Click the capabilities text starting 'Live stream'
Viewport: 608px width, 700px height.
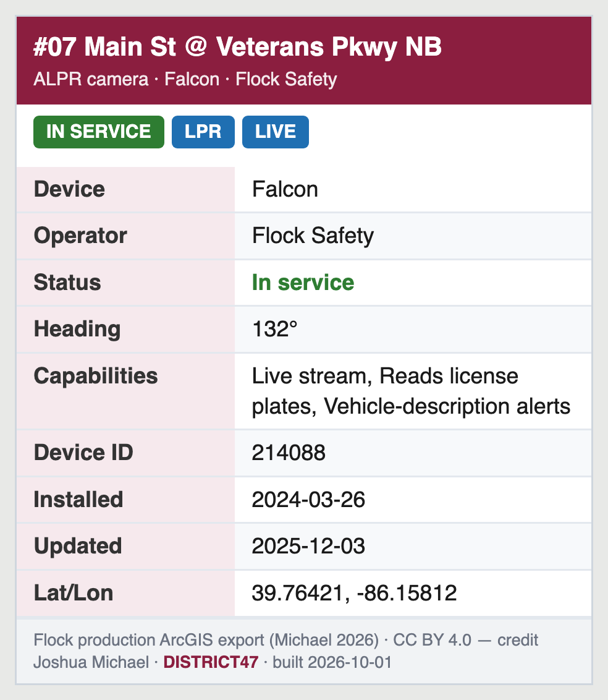point(411,391)
